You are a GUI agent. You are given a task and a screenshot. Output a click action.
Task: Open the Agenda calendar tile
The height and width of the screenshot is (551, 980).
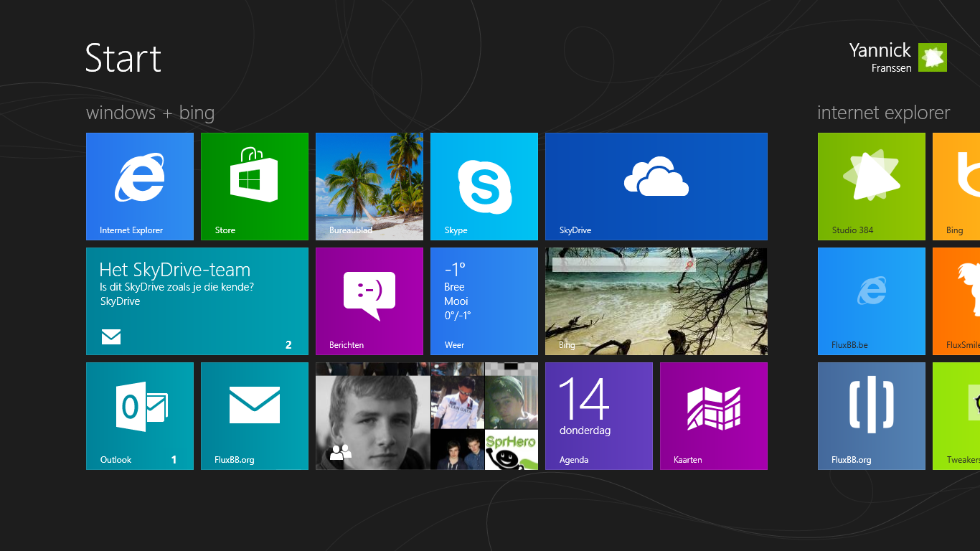(599, 416)
